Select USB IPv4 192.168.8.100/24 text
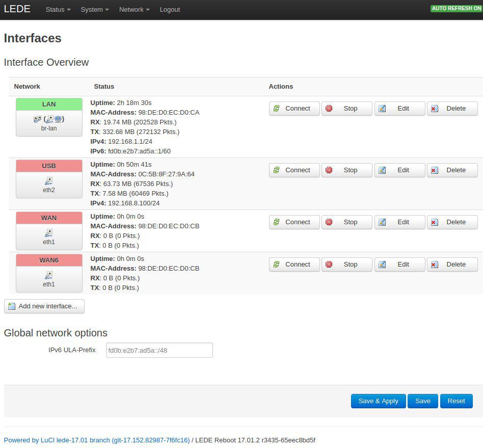 tap(133, 203)
